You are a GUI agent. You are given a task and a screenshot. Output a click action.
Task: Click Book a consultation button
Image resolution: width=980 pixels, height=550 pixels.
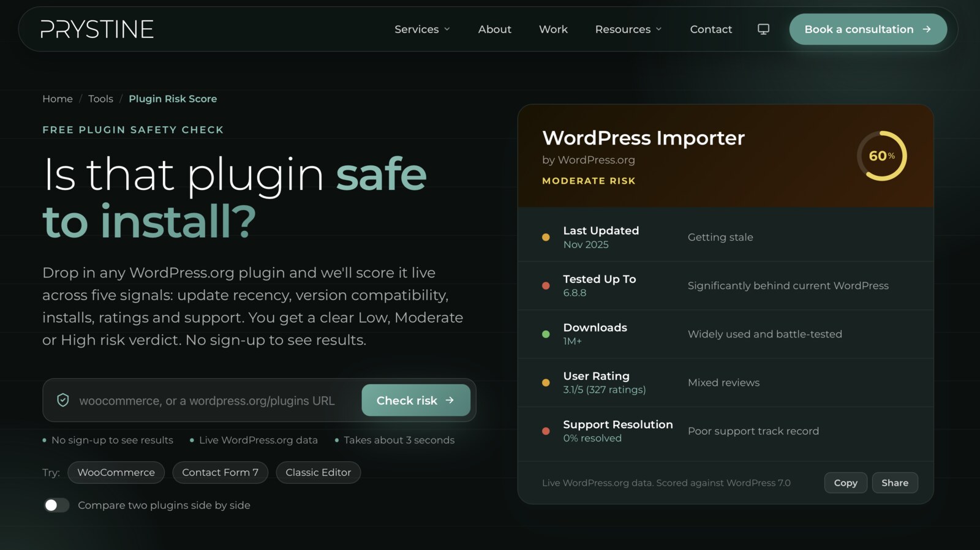point(868,29)
